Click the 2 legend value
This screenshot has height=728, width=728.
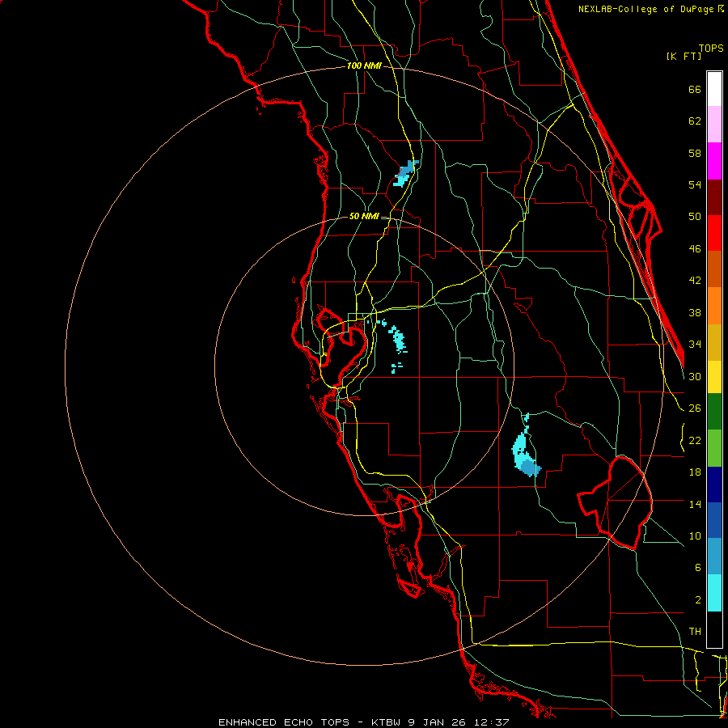pyautogui.click(x=698, y=600)
